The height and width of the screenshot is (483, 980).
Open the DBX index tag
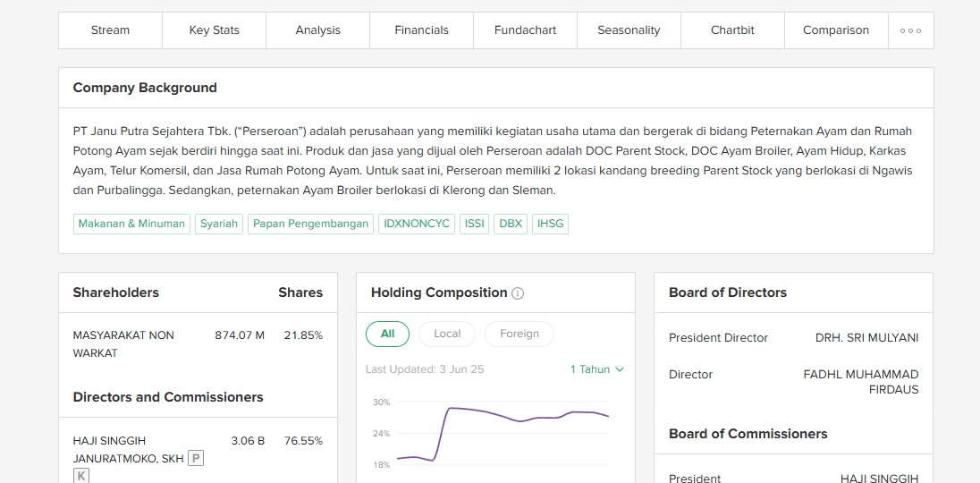point(511,224)
